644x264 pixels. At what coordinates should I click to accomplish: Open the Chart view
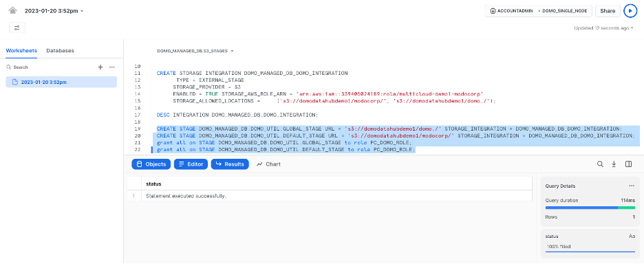[x=268, y=164]
